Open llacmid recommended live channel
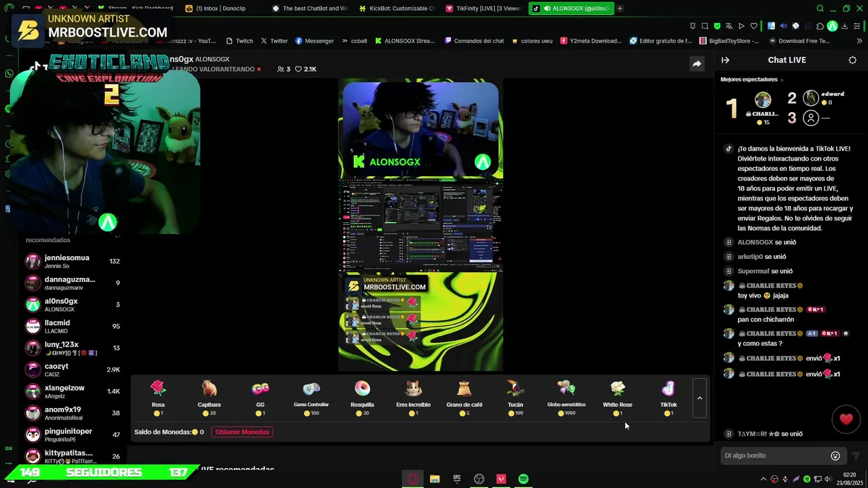868x488 pixels. [73, 326]
